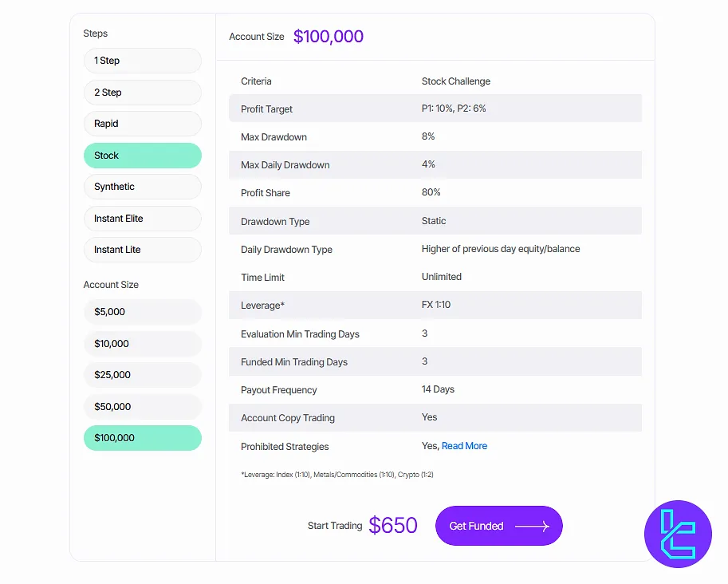Viewport: 728px width, 584px height.
Task: Select the $100,000 account size
Action: click(x=142, y=438)
